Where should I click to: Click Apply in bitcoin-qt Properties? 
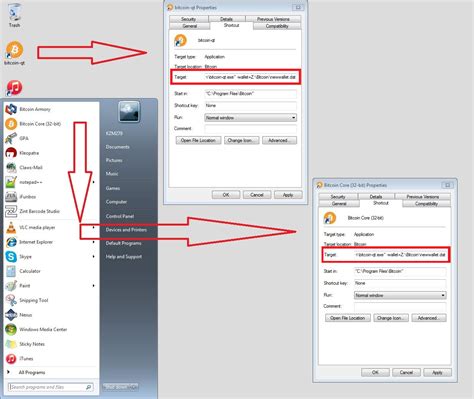pos(288,195)
